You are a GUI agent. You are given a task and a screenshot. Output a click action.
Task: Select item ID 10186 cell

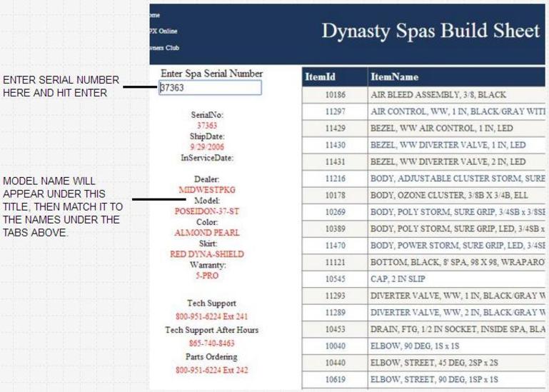pos(335,94)
